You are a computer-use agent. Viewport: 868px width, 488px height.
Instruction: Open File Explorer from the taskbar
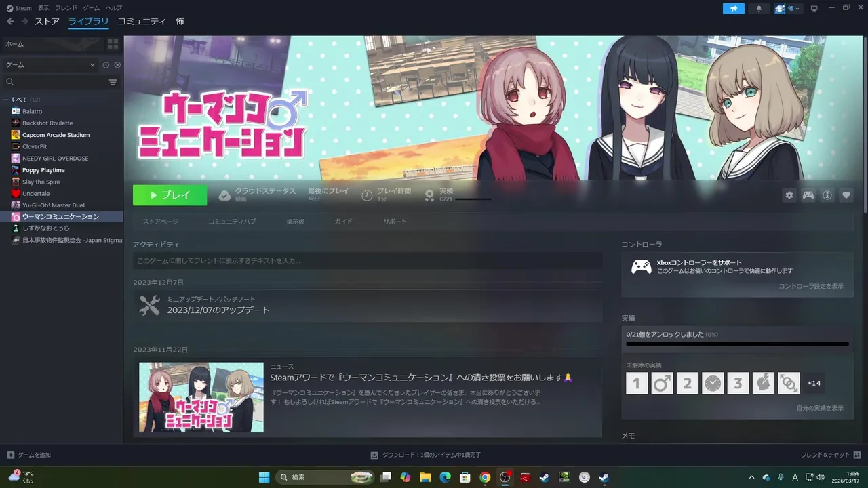coord(425,477)
